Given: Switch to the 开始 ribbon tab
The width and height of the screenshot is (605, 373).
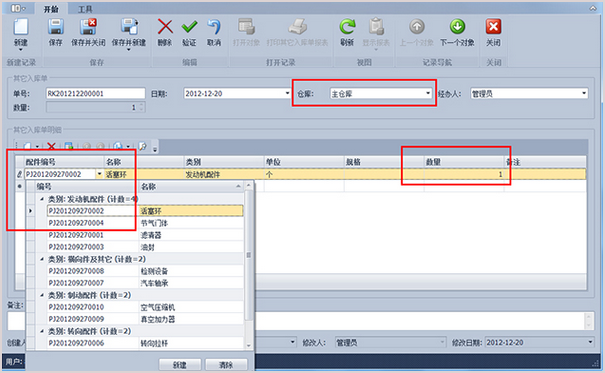Looking at the screenshot, I should click(51, 9).
